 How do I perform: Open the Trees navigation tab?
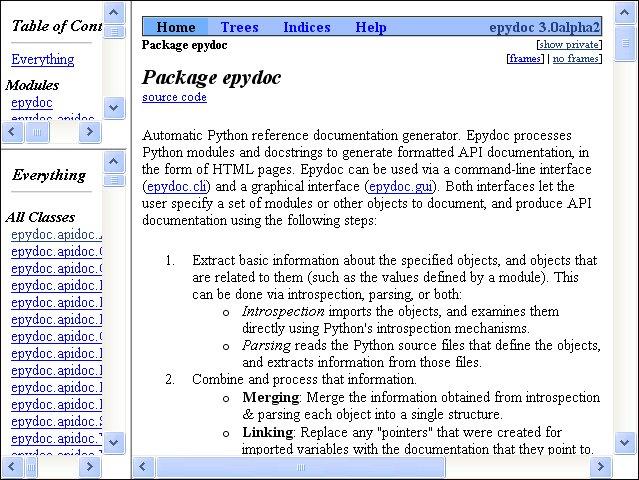click(239, 27)
